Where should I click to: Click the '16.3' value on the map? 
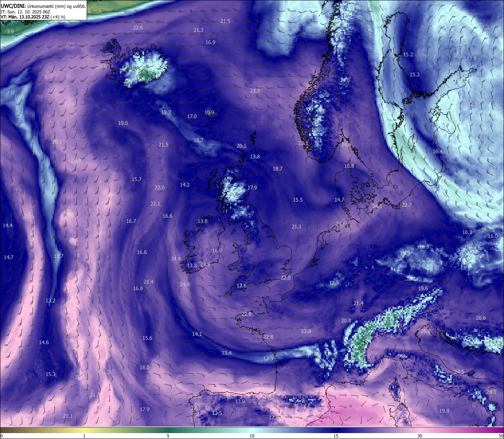467,232
